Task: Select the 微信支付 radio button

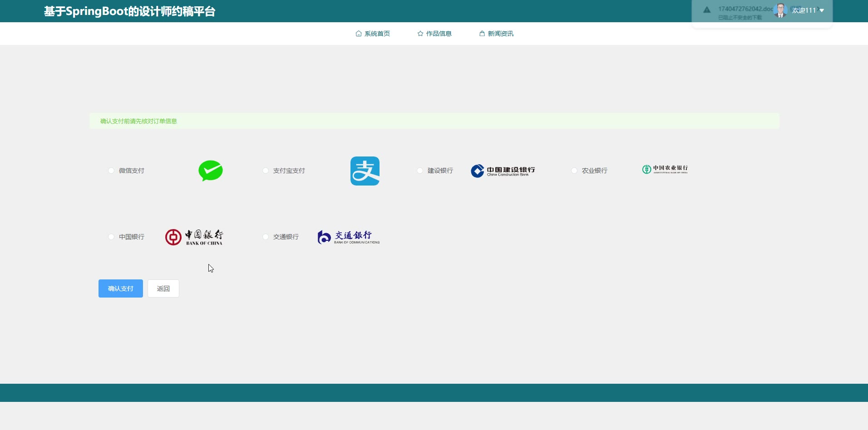Action: pyautogui.click(x=111, y=171)
